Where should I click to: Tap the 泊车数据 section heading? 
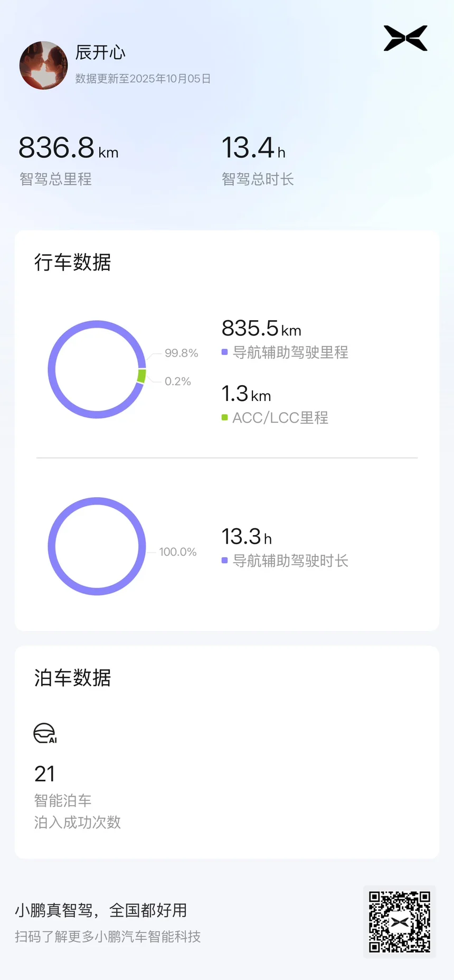(73, 677)
